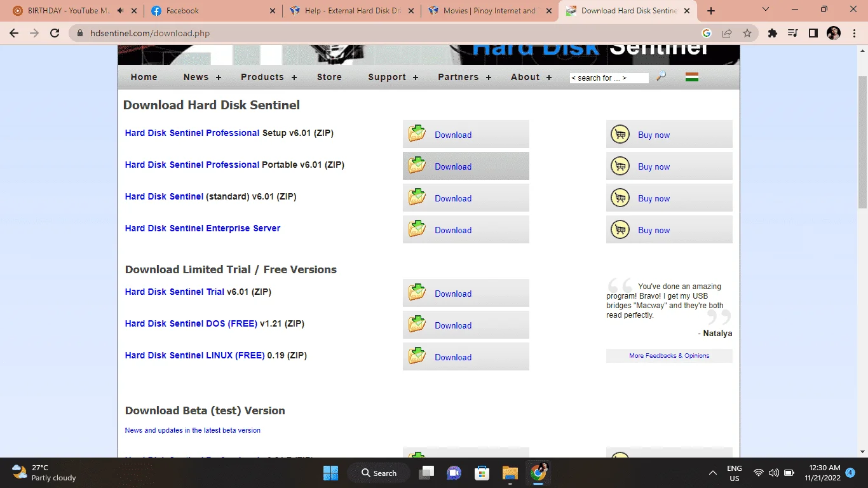The image size is (868, 488).
Task: Click into the site search for field
Action: point(609,78)
